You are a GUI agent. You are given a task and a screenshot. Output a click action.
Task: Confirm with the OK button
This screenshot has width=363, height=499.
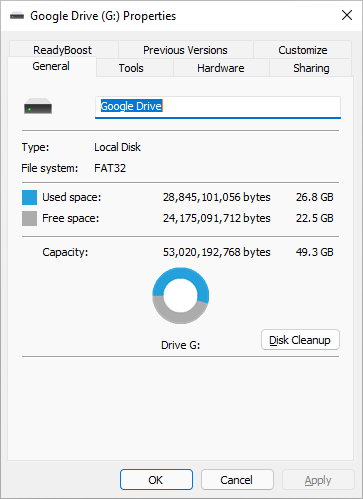[x=156, y=480]
